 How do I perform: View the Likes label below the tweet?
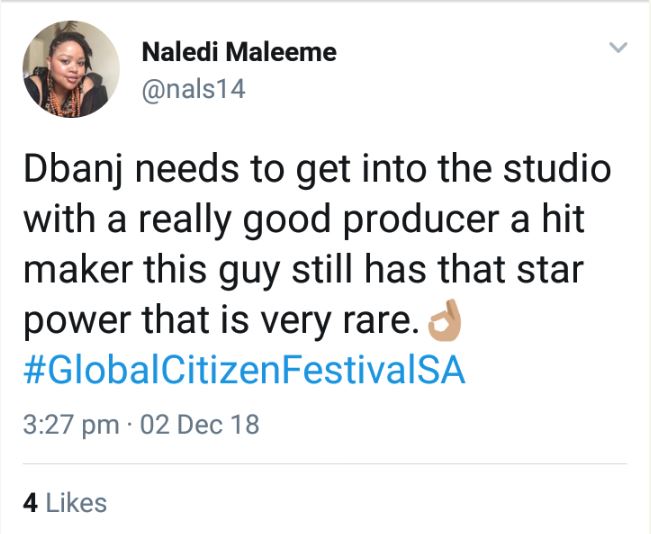(75, 502)
